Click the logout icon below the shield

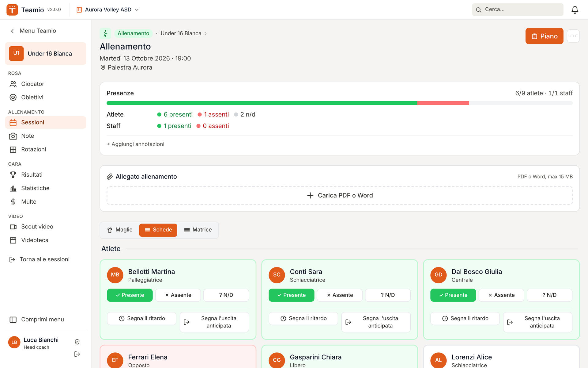(77, 354)
